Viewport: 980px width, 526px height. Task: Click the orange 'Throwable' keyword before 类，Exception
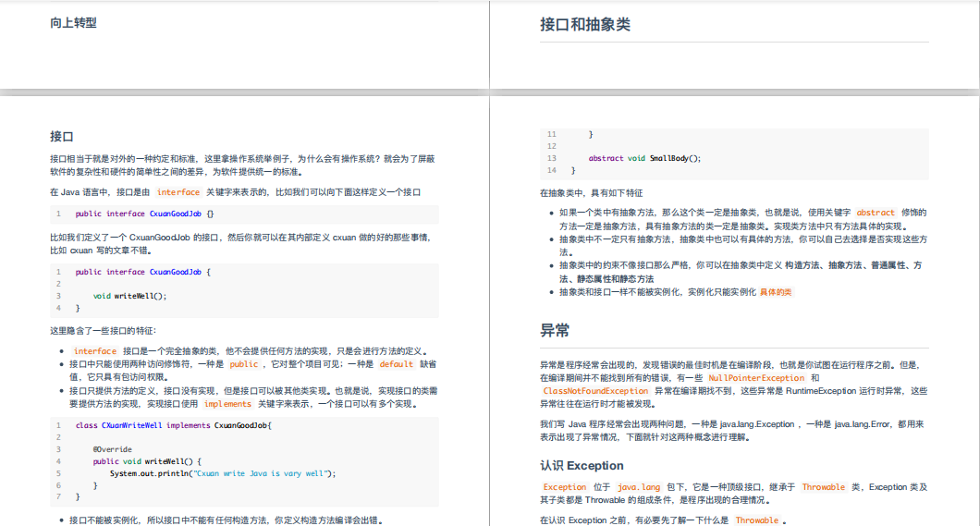click(x=823, y=487)
